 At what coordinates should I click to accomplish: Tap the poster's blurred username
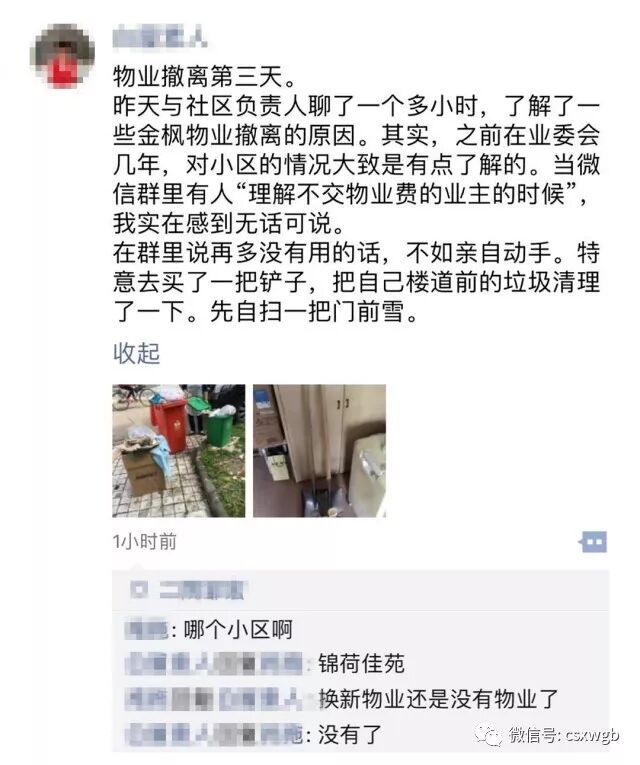pyautogui.click(x=160, y=38)
